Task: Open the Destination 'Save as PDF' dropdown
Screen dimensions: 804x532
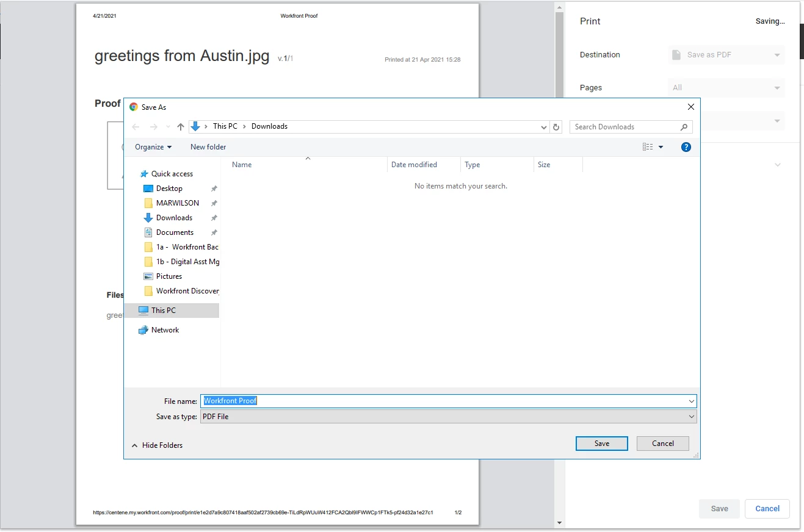Action: point(726,55)
